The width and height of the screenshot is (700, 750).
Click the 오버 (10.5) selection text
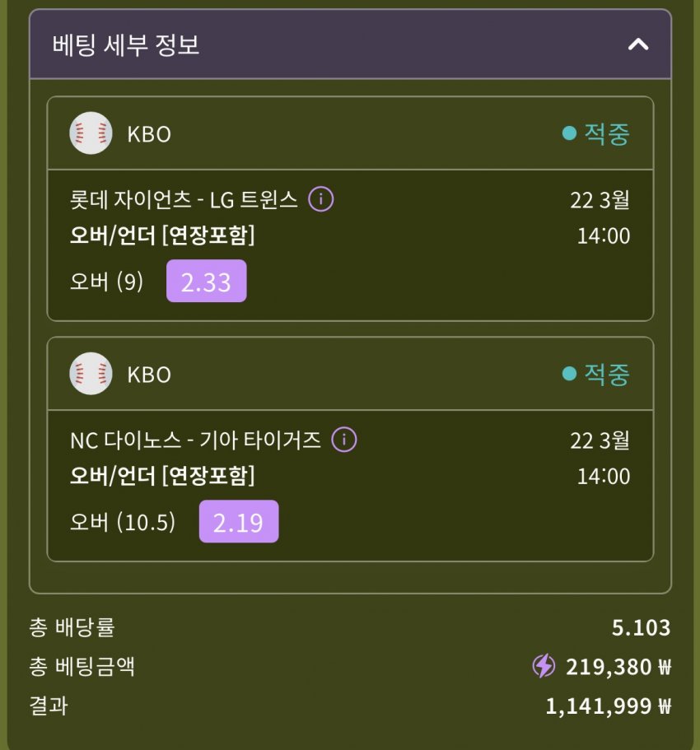pyautogui.click(x=123, y=523)
